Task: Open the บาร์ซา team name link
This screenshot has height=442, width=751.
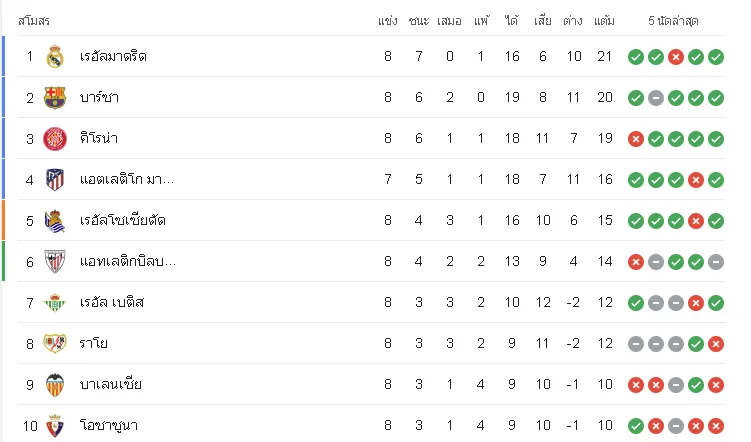Action: click(99, 97)
